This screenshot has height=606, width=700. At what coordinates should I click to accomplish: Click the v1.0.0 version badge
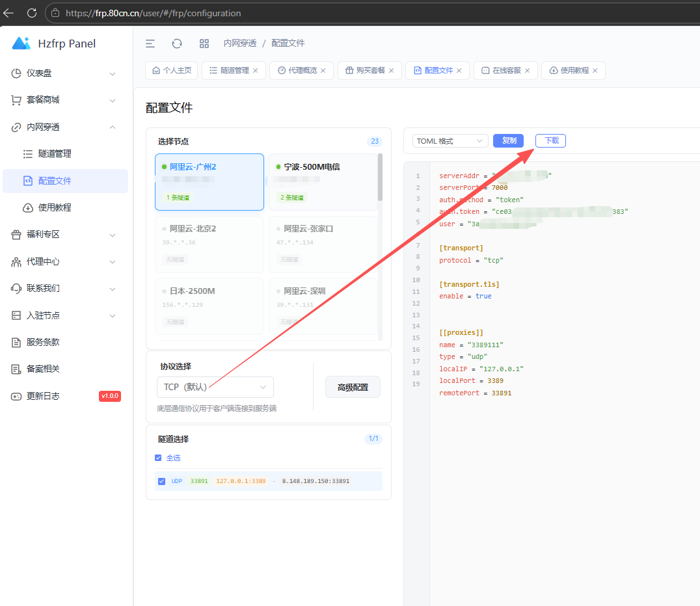pos(110,396)
